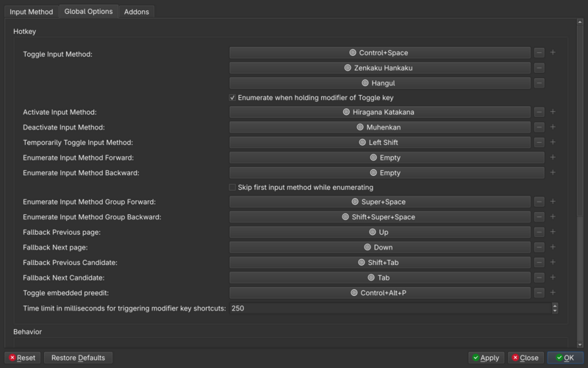Change the Zenkaku Hankaku key binding
Screen dimensions: 588x368
tap(380, 68)
